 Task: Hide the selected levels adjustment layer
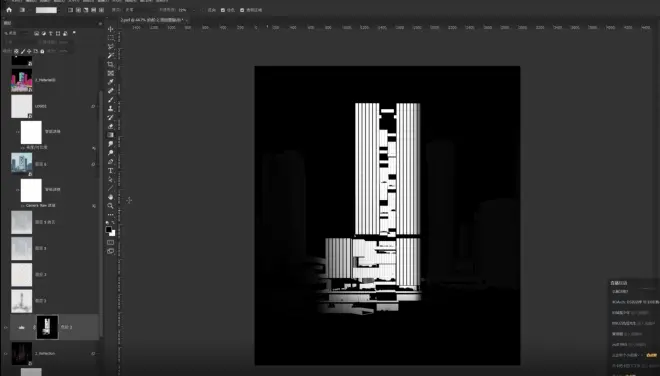tap(6, 327)
